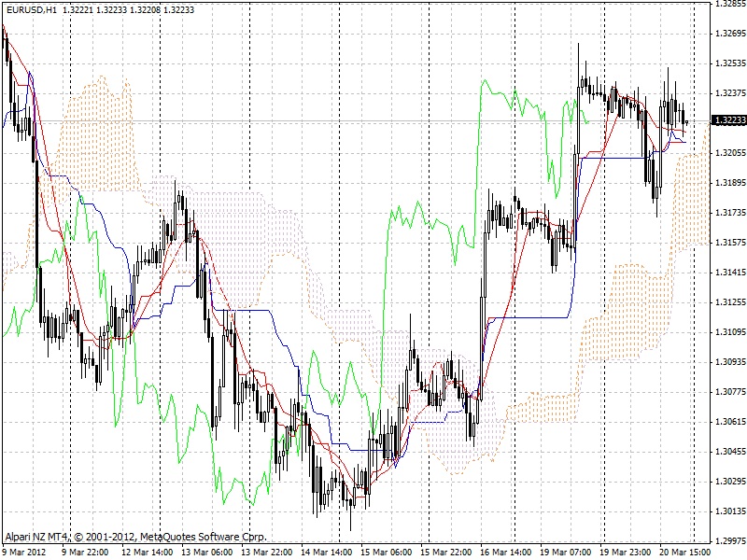Click the 1.32055 price axis label
This screenshot has width=747, height=560.
pyautogui.click(x=727, y=153)
